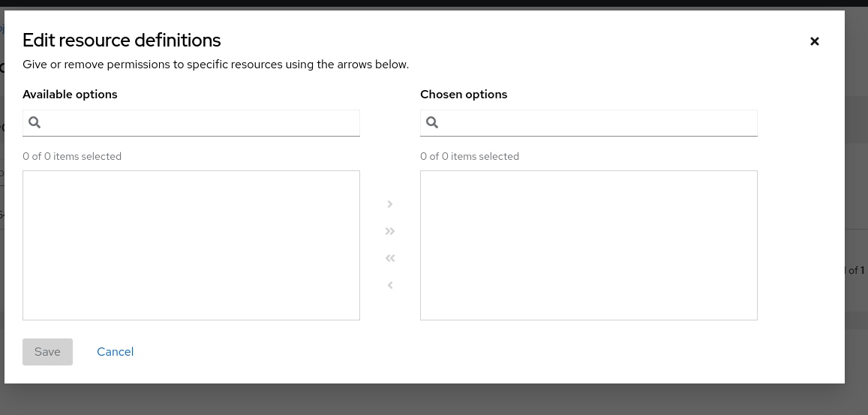This screenshot has width=868, height=415.
Task: Click inside the Available options list box
Action: 191,245
